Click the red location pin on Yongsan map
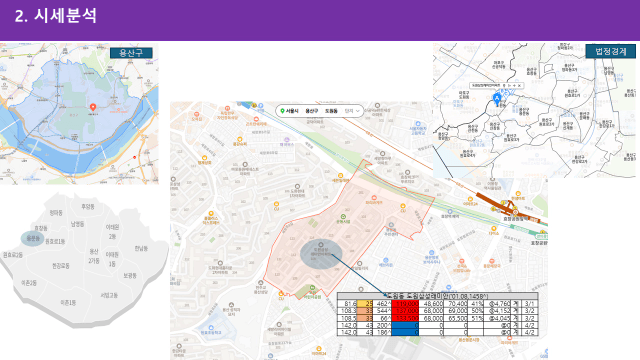The image size is (640, 360). click(93, 107)
